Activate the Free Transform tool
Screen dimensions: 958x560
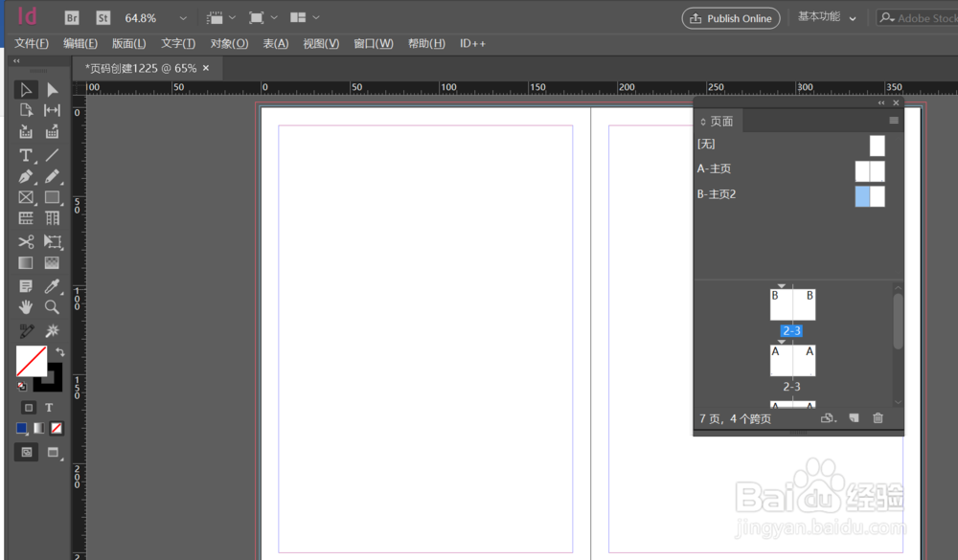point(53,242)
